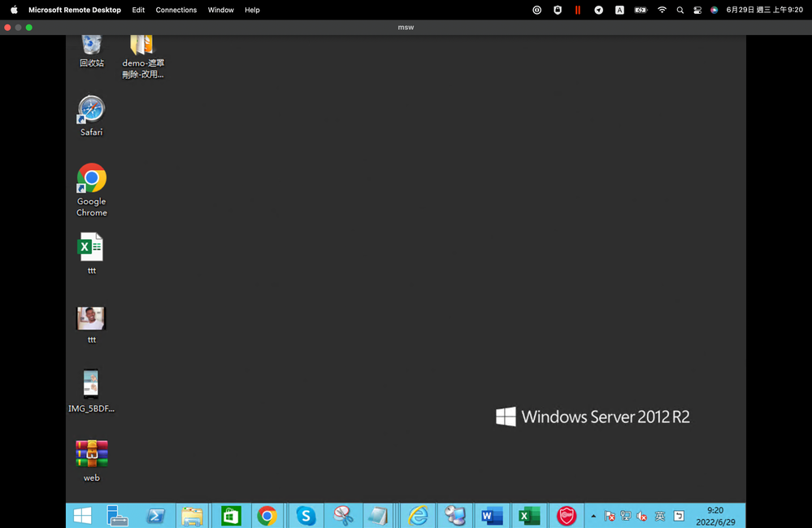Open File Explorer from the taskbar
This screenshot has height=528, width=812.
[x=192, y=516]
